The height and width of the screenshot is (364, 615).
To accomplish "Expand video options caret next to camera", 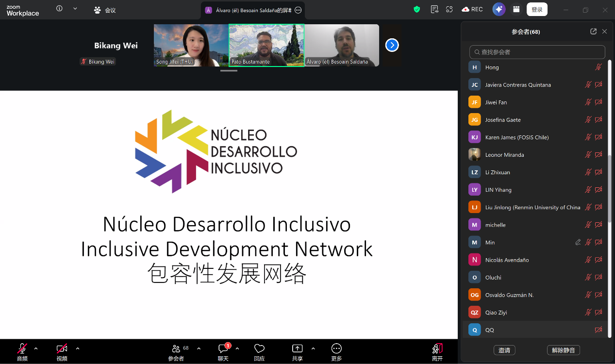I will coord(78,348).
